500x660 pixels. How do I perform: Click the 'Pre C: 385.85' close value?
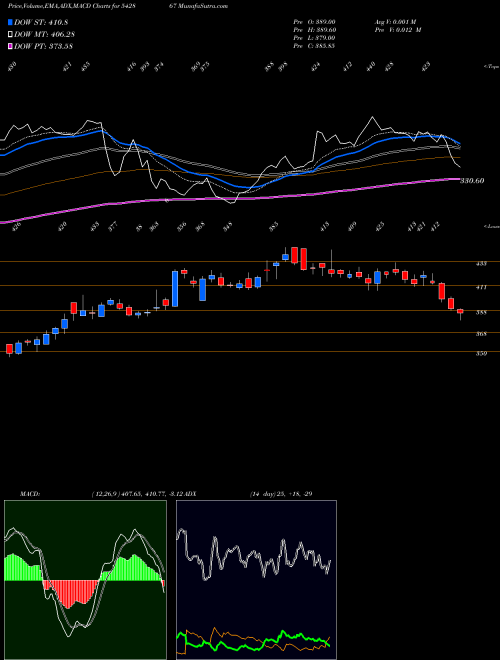click(314, 46)
